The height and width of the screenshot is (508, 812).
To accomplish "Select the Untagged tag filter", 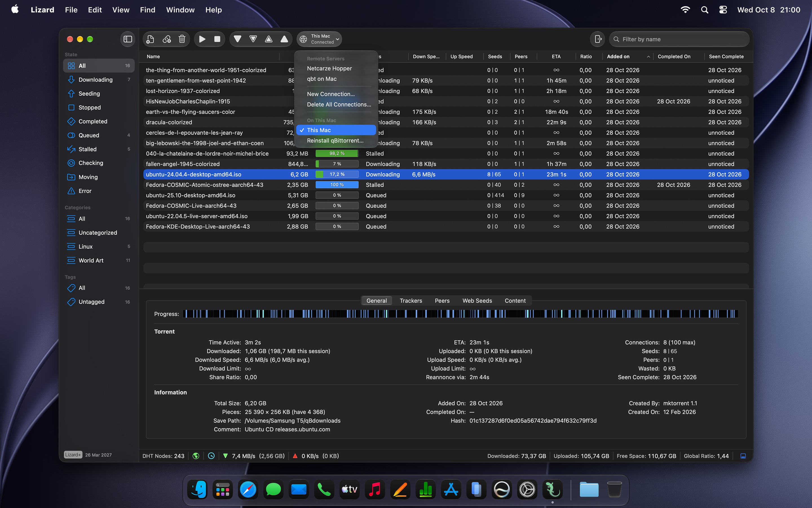I will click(99, 302).
